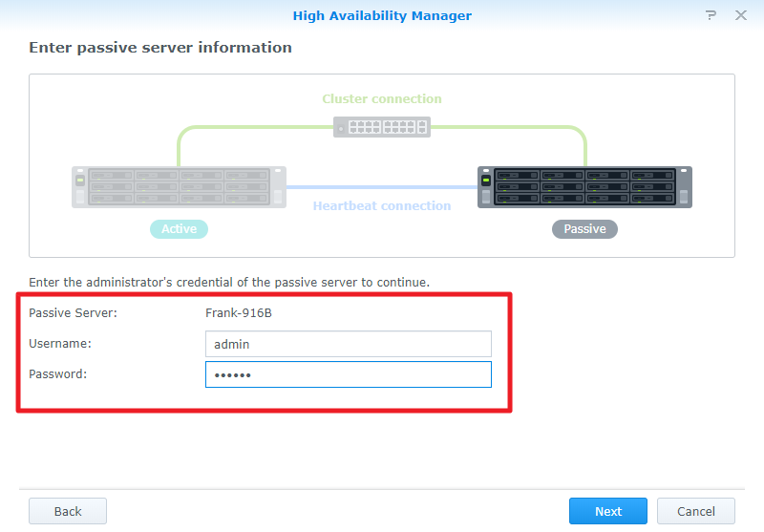Click the Frank-916B passive server name

tap(233, 313)
